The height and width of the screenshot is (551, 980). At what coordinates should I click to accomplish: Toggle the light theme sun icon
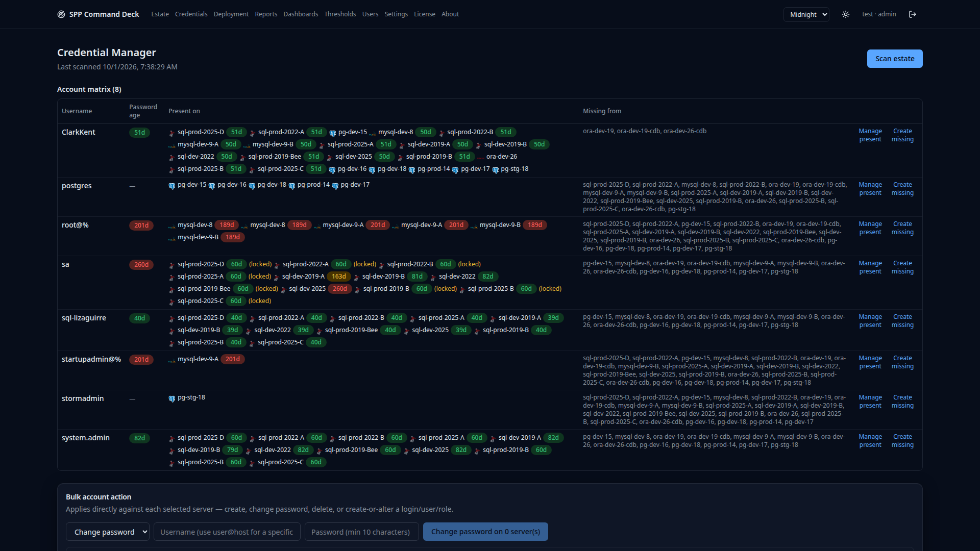pyautogui.click(x=846, y=14)
